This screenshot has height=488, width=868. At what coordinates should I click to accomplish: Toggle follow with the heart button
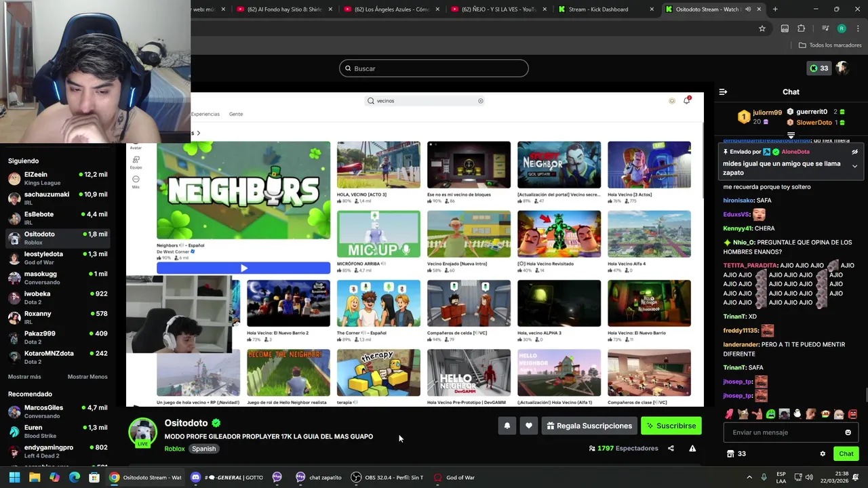coord(529,426)
